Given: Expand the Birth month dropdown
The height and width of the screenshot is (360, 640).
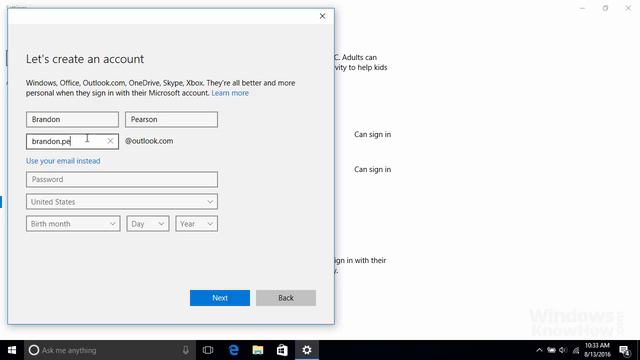Looking at the screenshot, I should [73, 224].
